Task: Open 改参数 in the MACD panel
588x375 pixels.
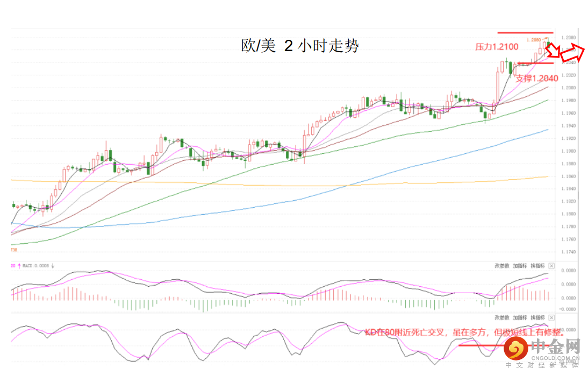Action: click(502, 266)
